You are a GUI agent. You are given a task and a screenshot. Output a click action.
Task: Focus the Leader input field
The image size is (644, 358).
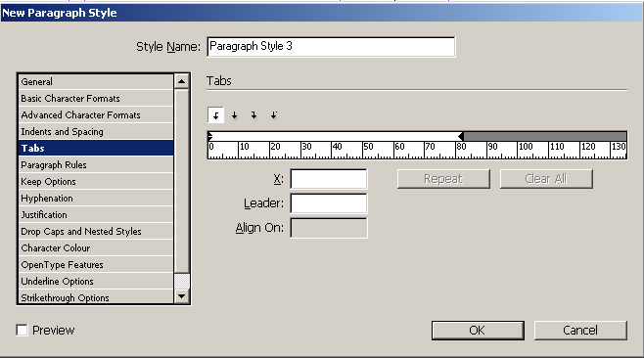[x=329, y=203]
